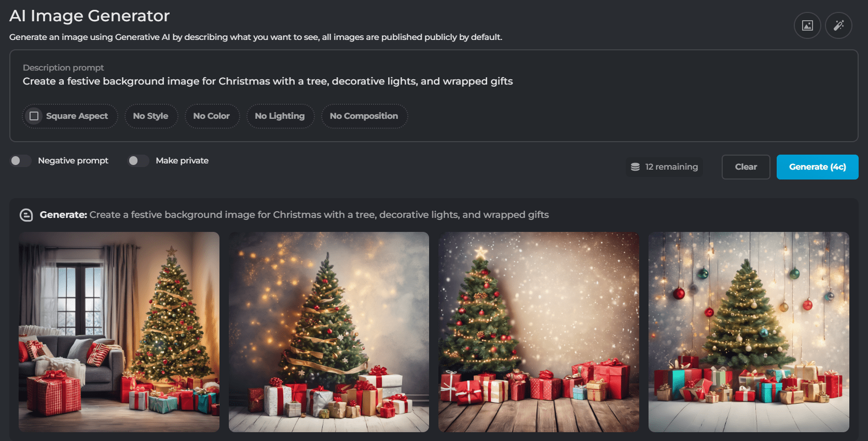Click the Generate prompt history icon
The height and width of the screenshot is (441, 868).
26,215
